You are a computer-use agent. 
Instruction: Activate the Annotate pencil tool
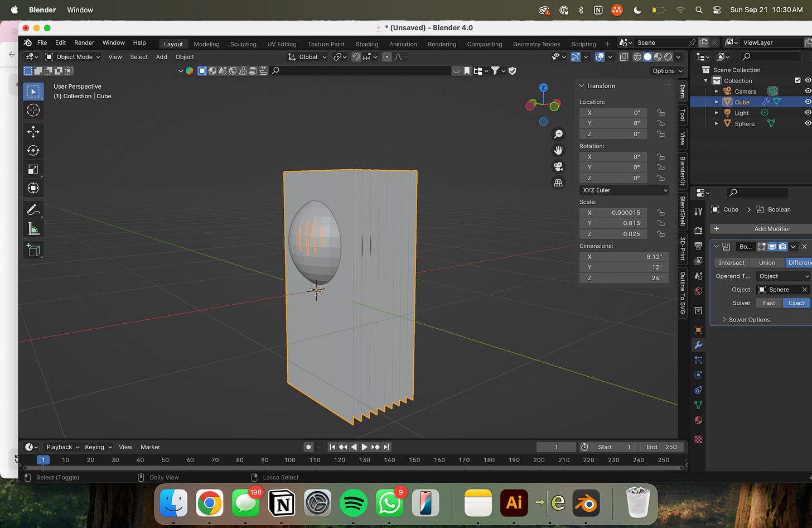point(33,210)
